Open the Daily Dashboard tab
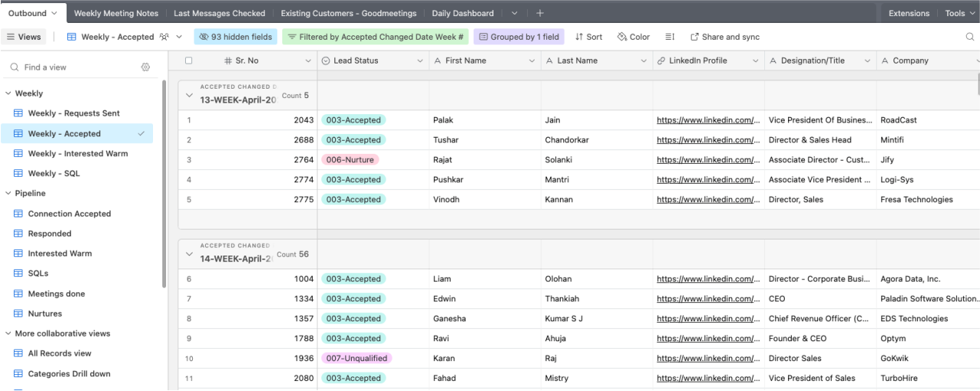Image resolution: width=980 pixels, height=391 pixels. [462, 13]
